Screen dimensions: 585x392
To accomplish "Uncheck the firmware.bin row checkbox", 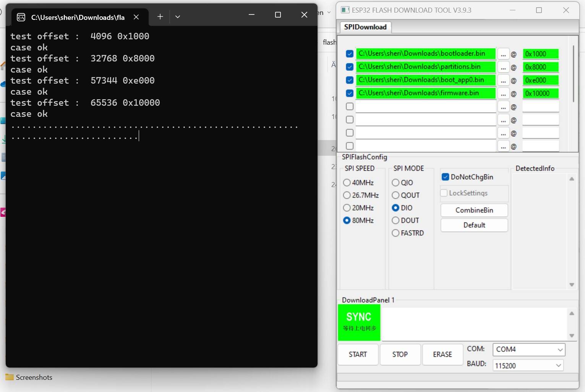I will point(349,93).
